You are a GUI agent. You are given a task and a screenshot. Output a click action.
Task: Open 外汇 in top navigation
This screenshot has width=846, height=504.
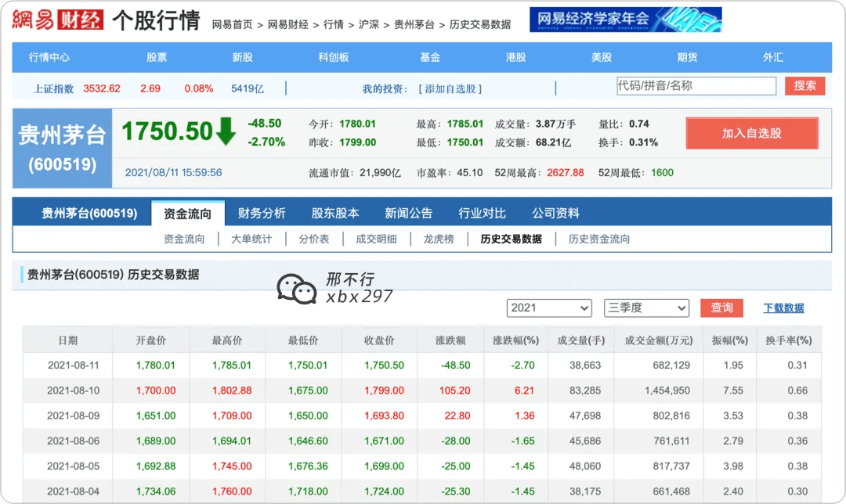point(773,57)
